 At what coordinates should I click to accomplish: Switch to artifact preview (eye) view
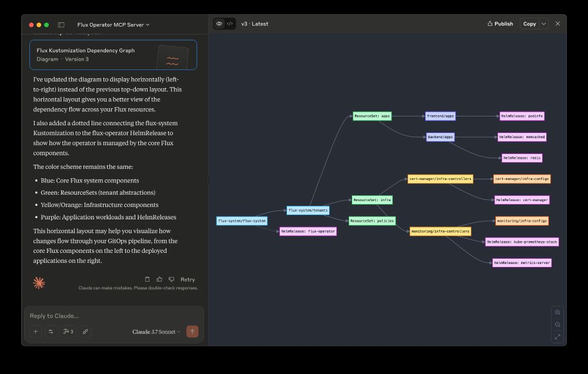(x=219, y=24)
